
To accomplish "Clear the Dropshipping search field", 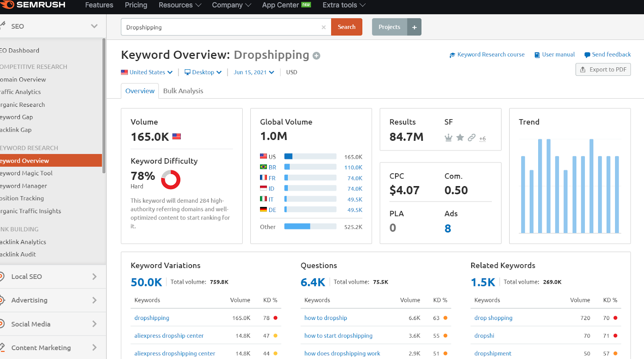I will tap(324, 27).
